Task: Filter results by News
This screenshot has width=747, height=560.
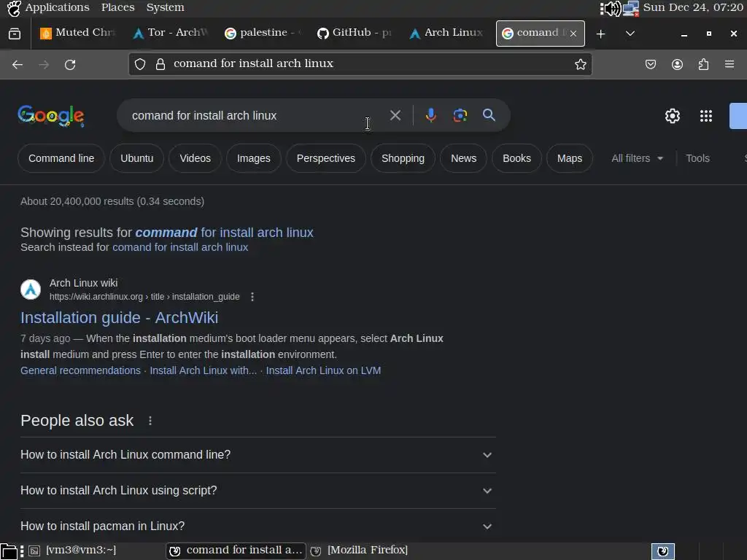Action: click(x=463, y=158)
